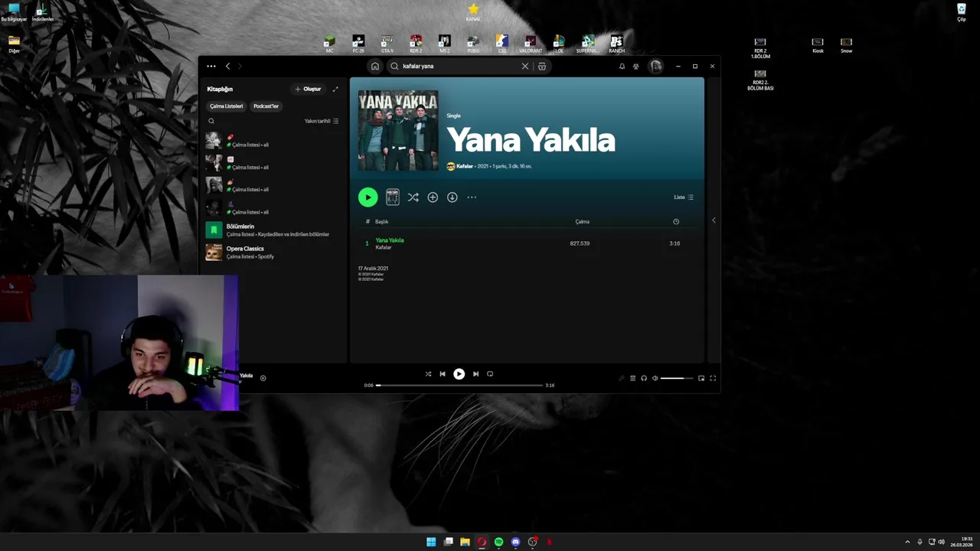Toggle shuffle in the player bar
Screen dimensions: 980x551
click(428, 374)
